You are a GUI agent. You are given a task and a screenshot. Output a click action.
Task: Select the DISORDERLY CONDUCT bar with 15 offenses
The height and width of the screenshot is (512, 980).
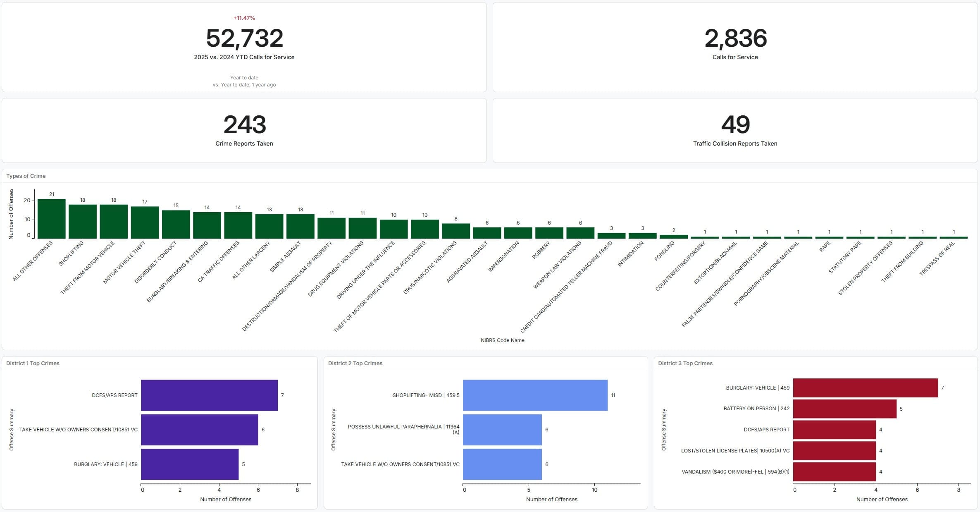coord(176,224)
